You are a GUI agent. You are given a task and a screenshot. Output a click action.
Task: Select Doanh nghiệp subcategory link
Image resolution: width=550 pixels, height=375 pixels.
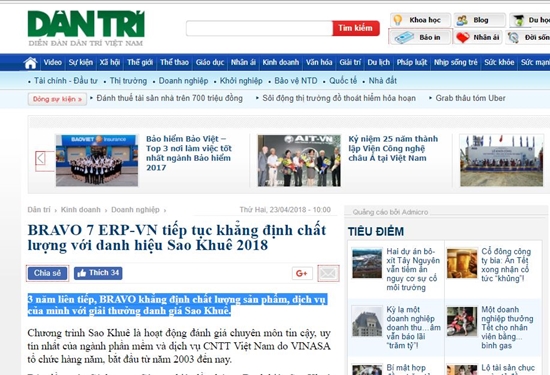pyautogui.click(x=183, y=81)
